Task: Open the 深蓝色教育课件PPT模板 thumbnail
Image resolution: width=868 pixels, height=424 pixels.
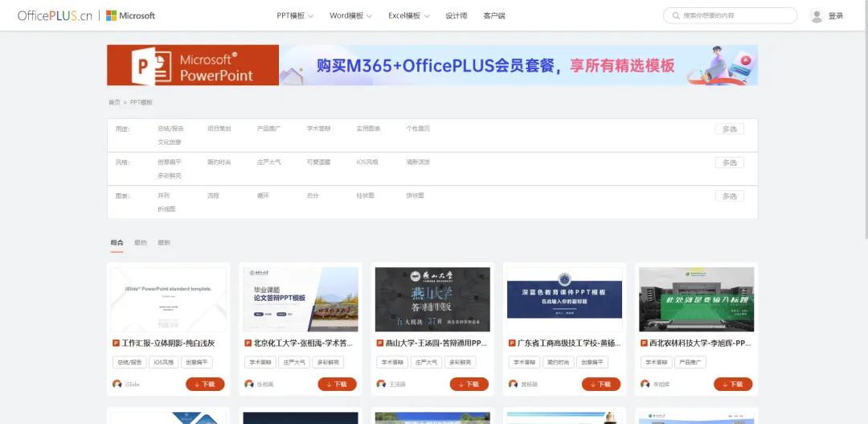Action: pyautogui.click(x=565, y=299)
